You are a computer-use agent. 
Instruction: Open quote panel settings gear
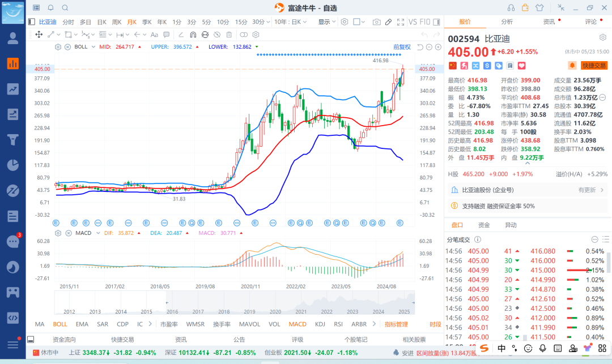[x=602, y=37]
